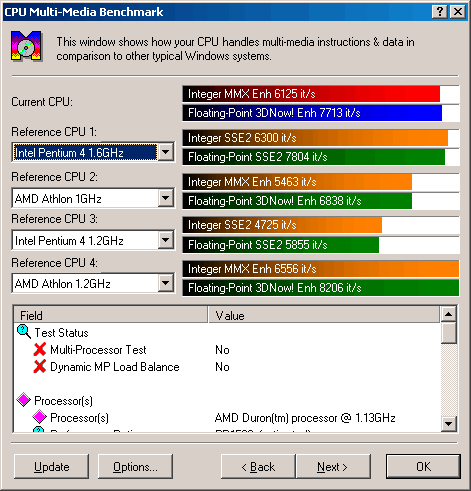This screenshot has height=491, width=471.
Task: Select the Dynamic MP Load Balance row label
Action: [115, 367]
